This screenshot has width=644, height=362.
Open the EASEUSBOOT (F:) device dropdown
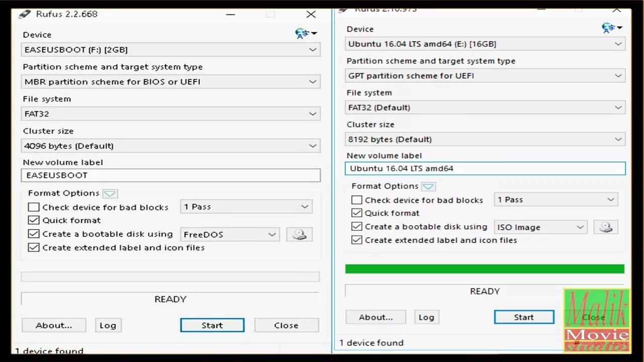coord(171,50)
